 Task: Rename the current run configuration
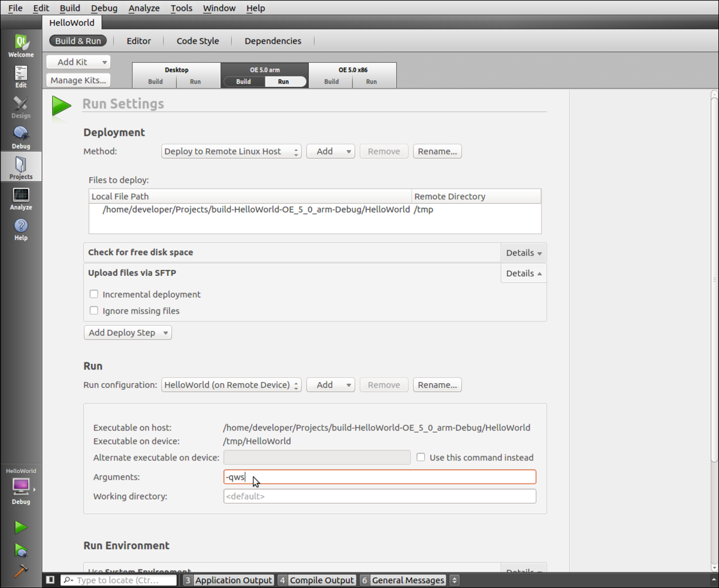click(x=437, y=384)
